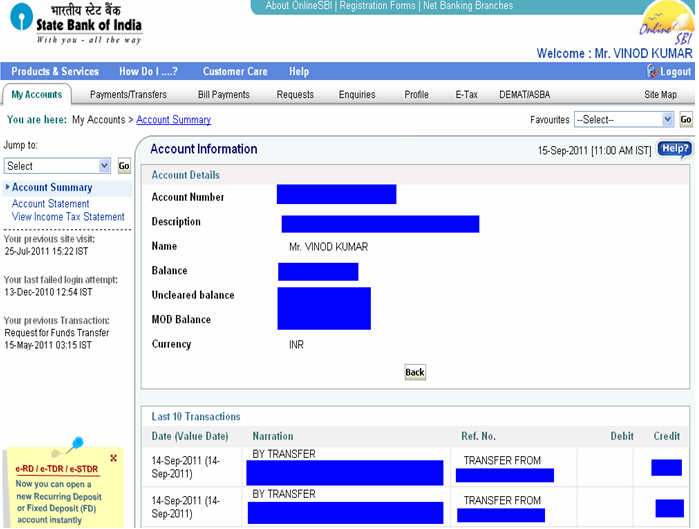The width and height of the screenshot is (699, 529).
Task: Open About OnlineSBI link
Action: [299, 6]
